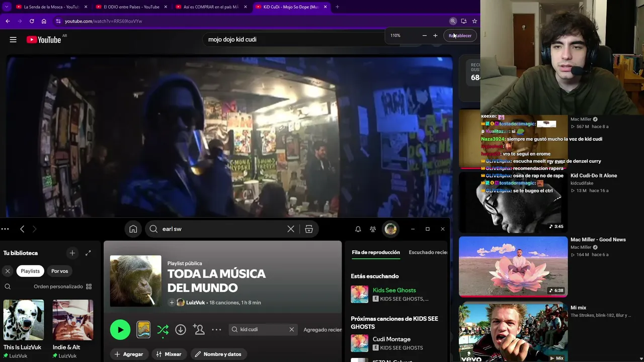Open the Orden personalizado sort dropdown
Viewport: 644px width, 362px height.
[62, 287]
